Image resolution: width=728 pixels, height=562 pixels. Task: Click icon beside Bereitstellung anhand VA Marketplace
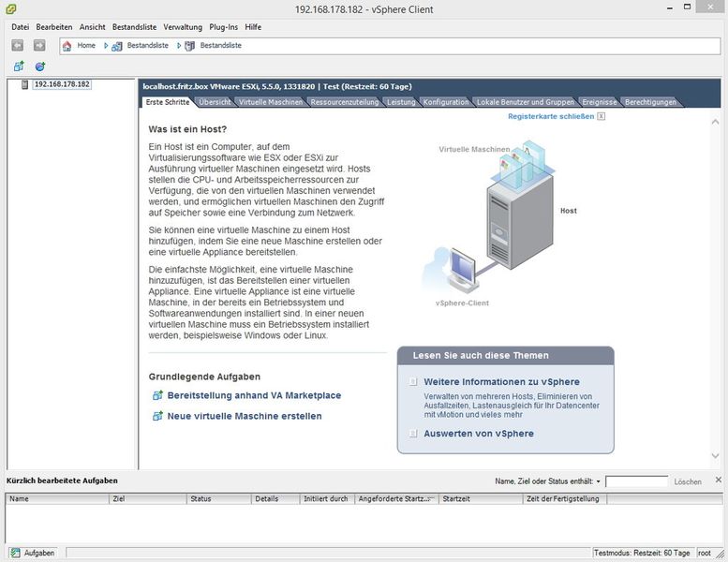[x=157, y=395]
